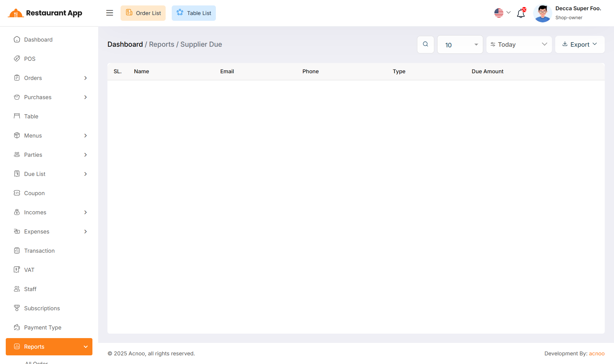Click the user profile avatar
614x364 pixels.
[542, 13]
